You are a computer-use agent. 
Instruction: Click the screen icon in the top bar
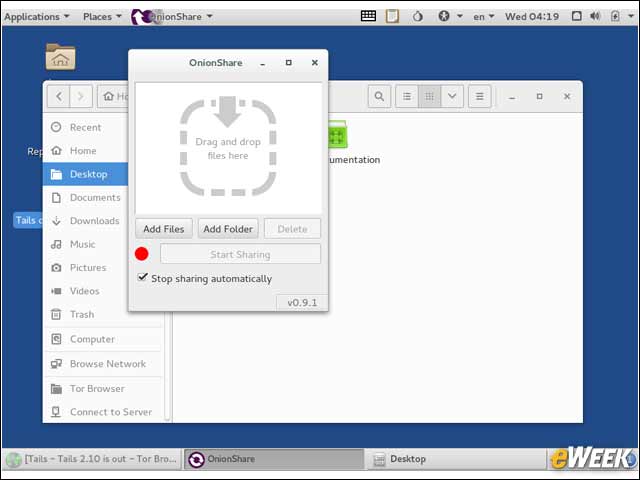pos(576,16)
